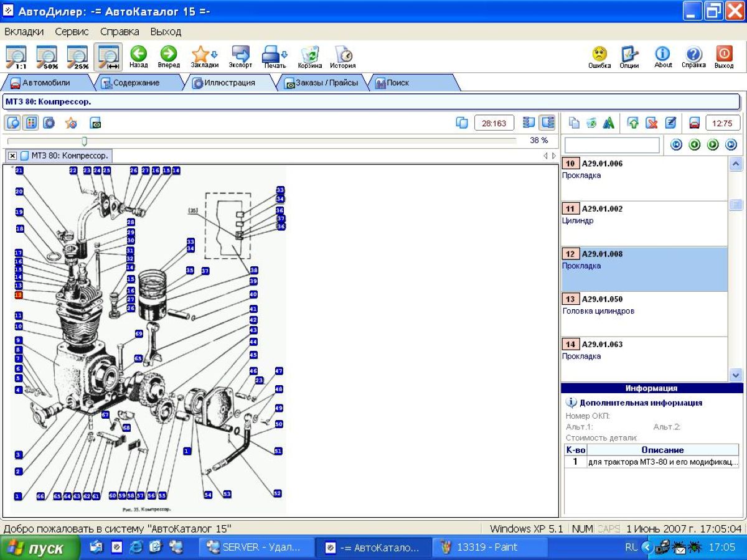Viewport: 747px width, 560px height.
Task: Select part 14 А29.01.063 Прокладка
Action: point(644,359)
